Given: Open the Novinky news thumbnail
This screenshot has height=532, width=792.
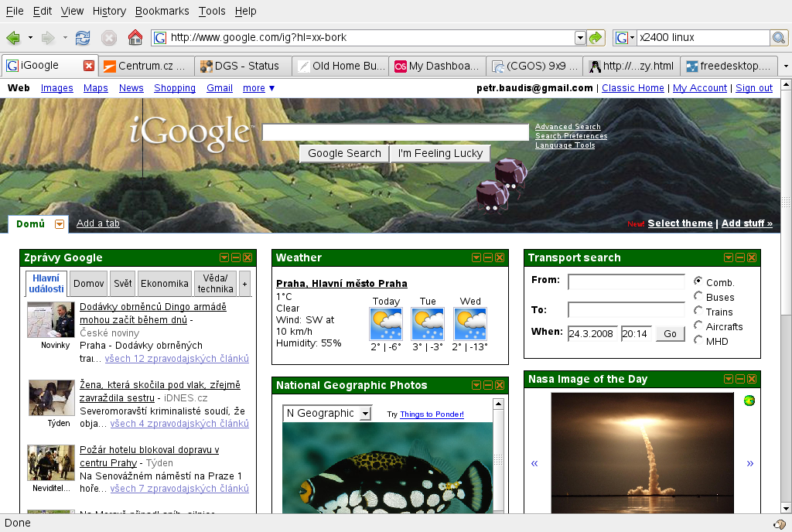Looking at the screenshot, I should click(x=51, y=320).
